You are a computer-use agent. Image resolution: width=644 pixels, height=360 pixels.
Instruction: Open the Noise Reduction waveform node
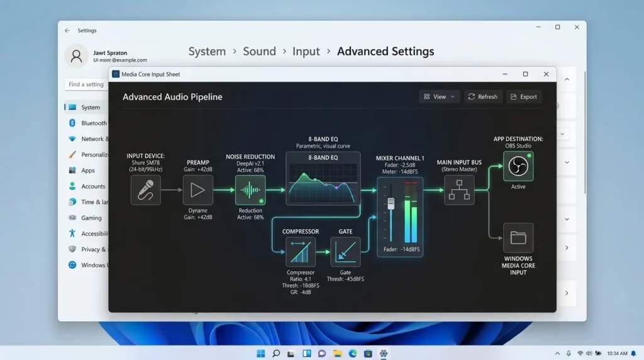click(x=250, y=190)
